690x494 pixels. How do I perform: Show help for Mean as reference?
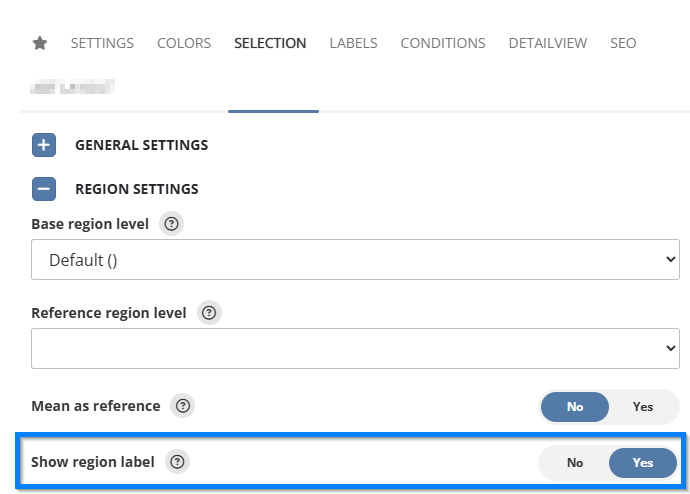[183, 406]
